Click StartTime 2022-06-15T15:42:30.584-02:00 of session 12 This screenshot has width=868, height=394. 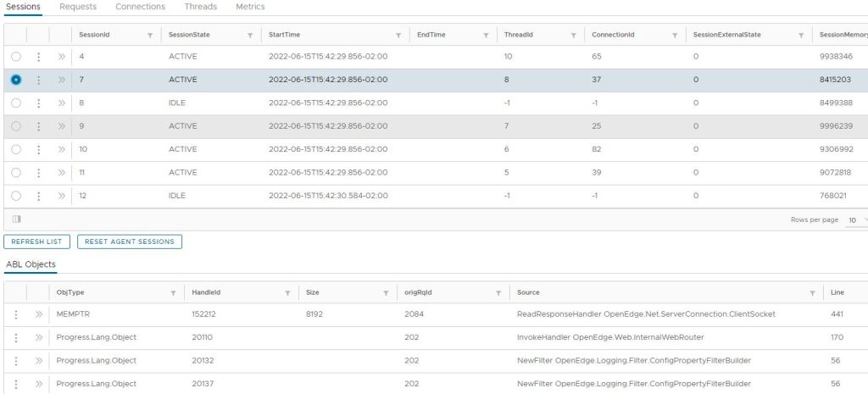[x=328, y=196]
